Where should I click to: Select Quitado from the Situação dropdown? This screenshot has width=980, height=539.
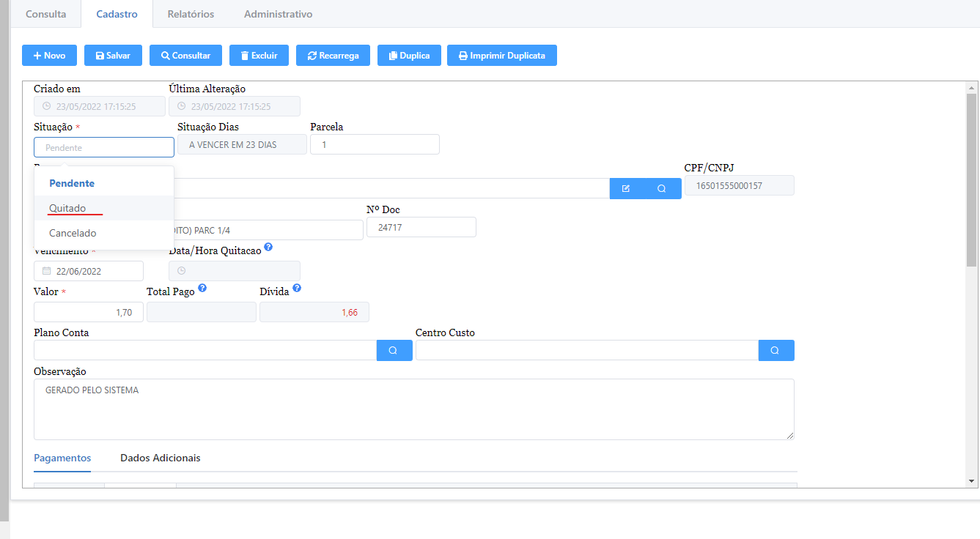(x=67, y=209)
